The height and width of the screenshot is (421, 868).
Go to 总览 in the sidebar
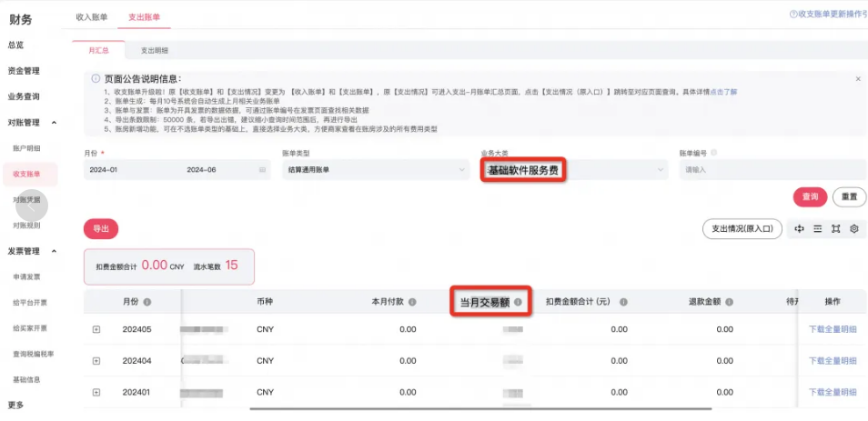[x=16, y=45]
